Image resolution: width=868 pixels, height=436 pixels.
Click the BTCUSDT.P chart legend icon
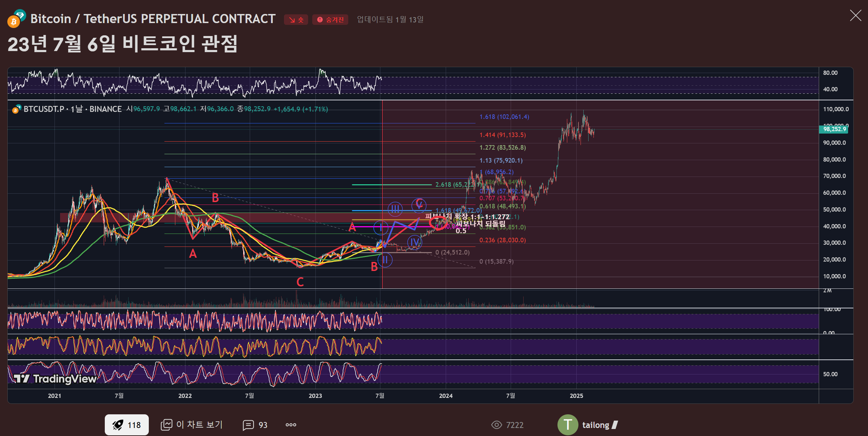pyautogui.click(x=16, y=109)
